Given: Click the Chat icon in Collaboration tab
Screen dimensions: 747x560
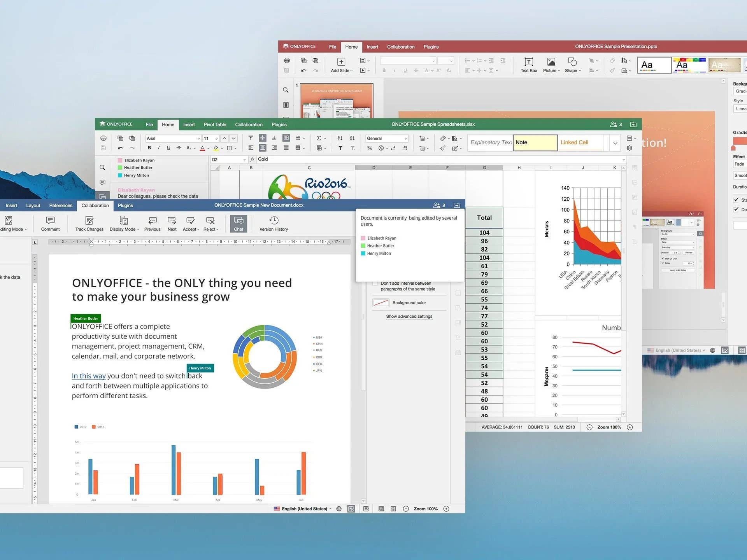Looking at the screenshot, I should 238,221.
